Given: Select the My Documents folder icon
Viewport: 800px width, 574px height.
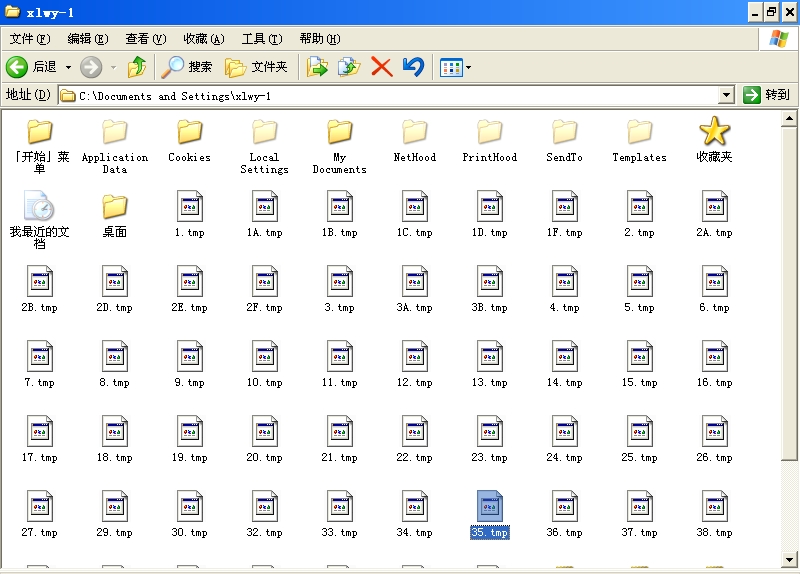Looking at the screenshot, I should tap(340, 132).
